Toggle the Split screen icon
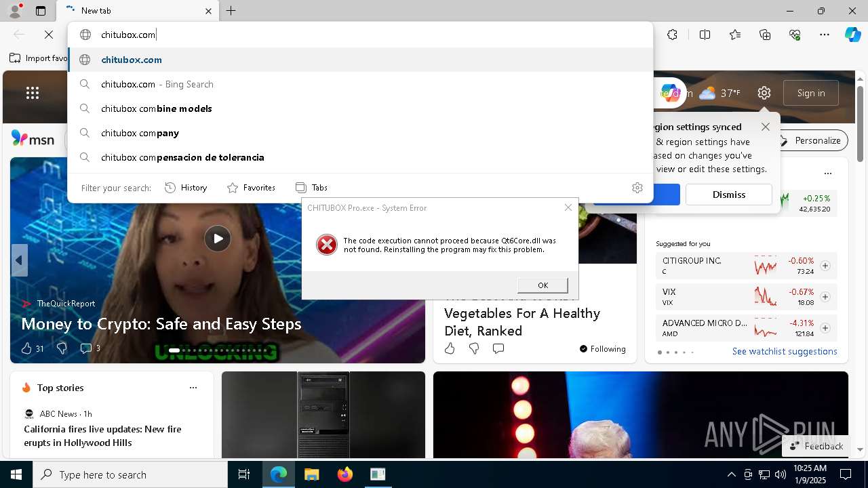The image size is (868, 488). (705, 35)
